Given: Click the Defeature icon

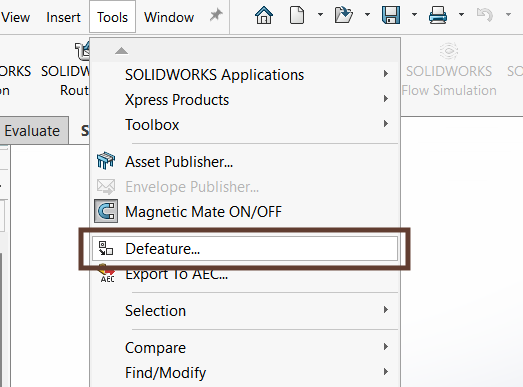Looking at the screenshot, I should coord(106,249).
